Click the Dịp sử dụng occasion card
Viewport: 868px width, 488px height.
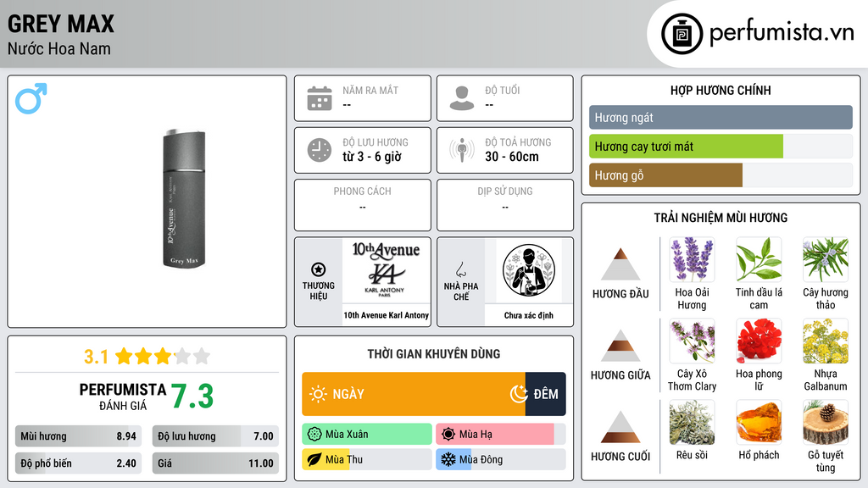click(x=505, y=205)
